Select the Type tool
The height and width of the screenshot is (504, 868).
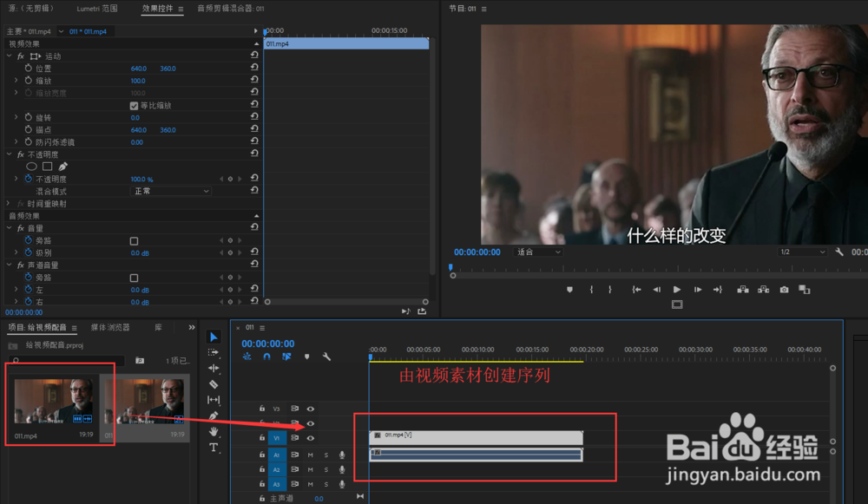point(214,447)
